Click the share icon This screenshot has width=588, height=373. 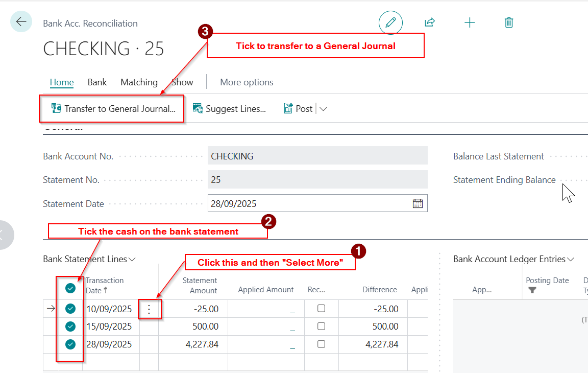[x=430, y=22]
